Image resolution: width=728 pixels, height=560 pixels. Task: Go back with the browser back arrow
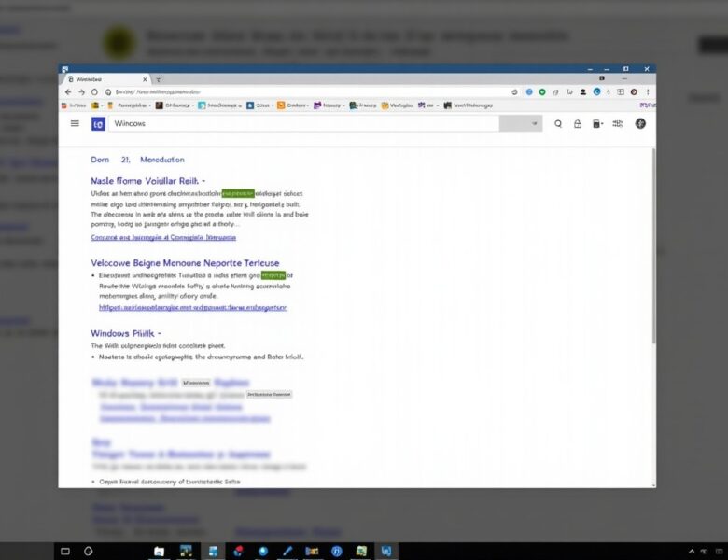click(x=68, y=92)
